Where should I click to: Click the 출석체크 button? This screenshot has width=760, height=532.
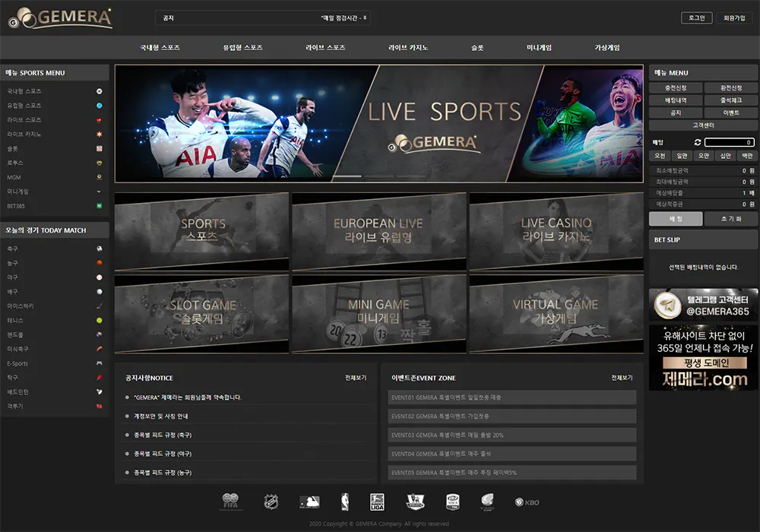coord(731,100)
